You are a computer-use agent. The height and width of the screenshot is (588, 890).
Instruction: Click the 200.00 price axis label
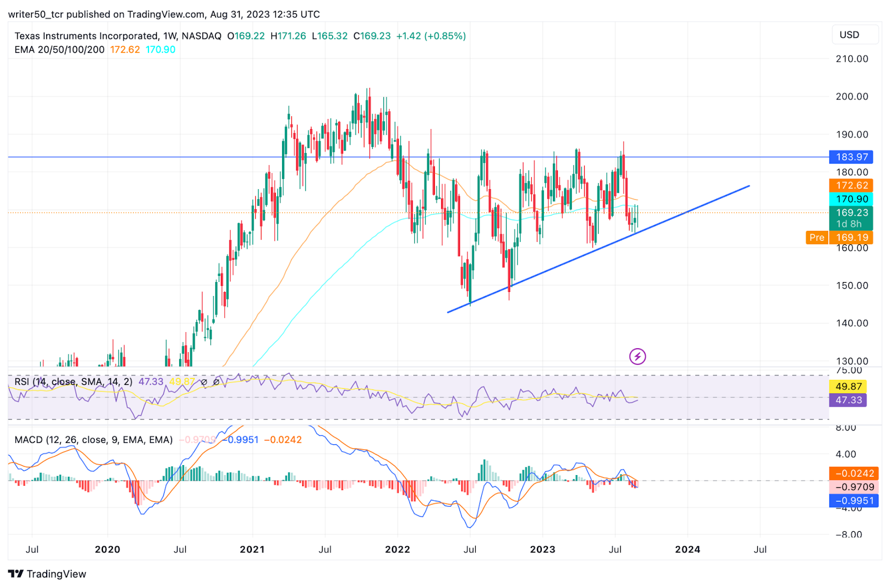(x=852, y=96)
